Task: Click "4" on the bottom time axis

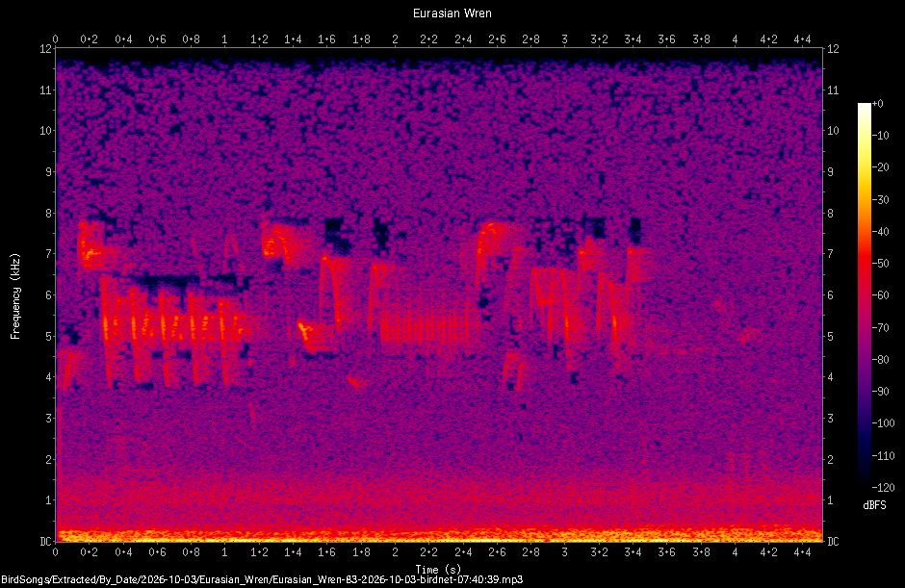Action: (x=735, y=552)
